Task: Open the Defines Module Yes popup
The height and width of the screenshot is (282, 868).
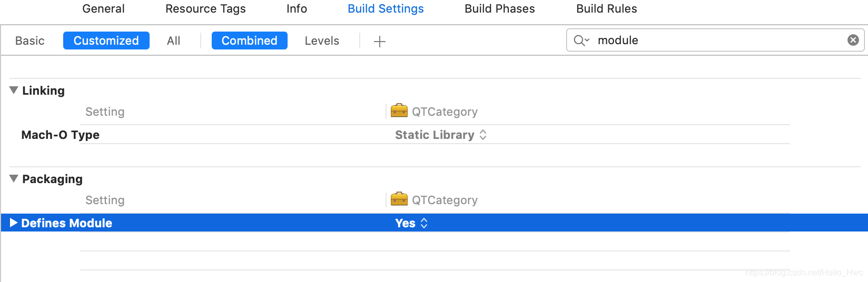Action: (411, 223)
